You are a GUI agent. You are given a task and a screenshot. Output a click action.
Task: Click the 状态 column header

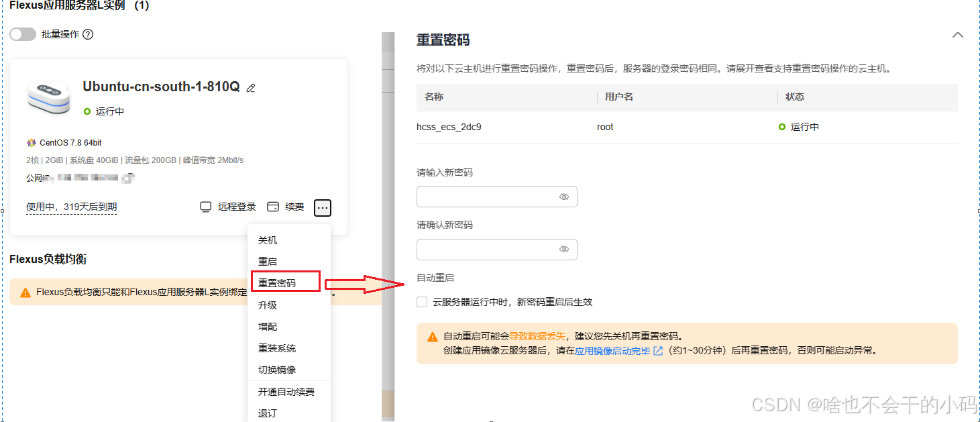795,97
